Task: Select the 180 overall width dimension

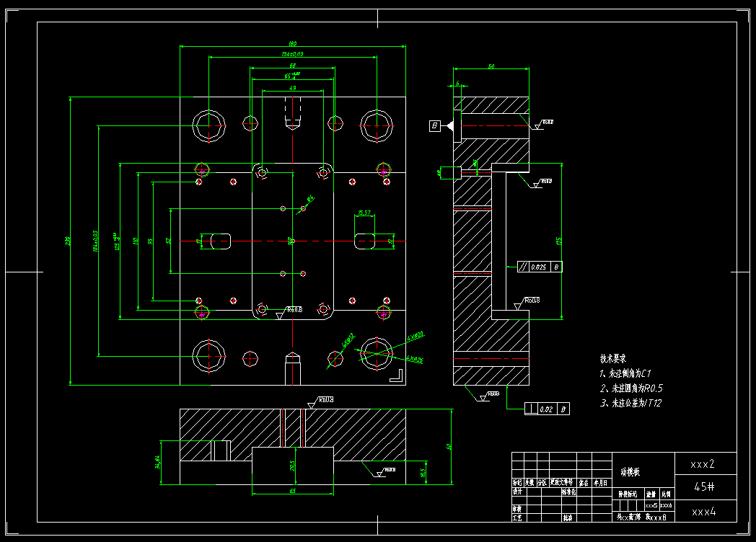Action: 293,44
